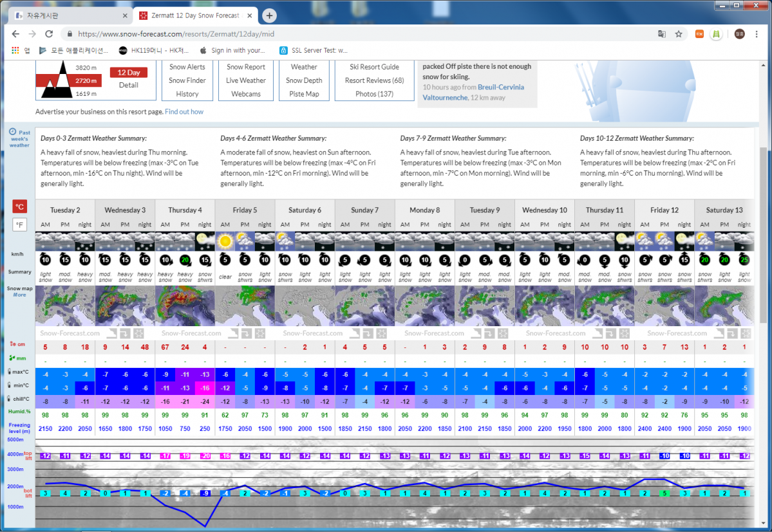This screenshot has width=772, height=532.
Task: Click the page vertical scrollbar
Action: pos(763,236)
